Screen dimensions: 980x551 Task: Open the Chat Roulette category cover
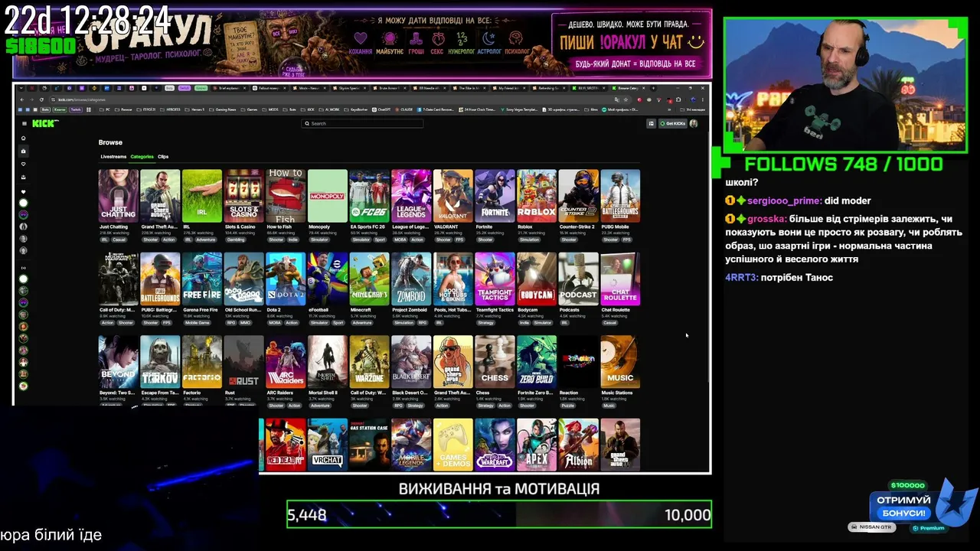coord(620,279)
